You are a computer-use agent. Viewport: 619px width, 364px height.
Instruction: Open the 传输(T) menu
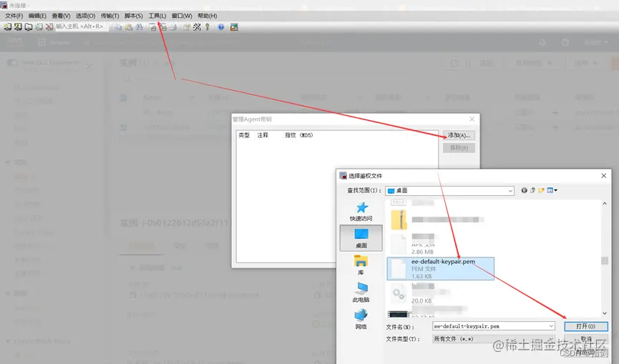(x=109, y=16)
